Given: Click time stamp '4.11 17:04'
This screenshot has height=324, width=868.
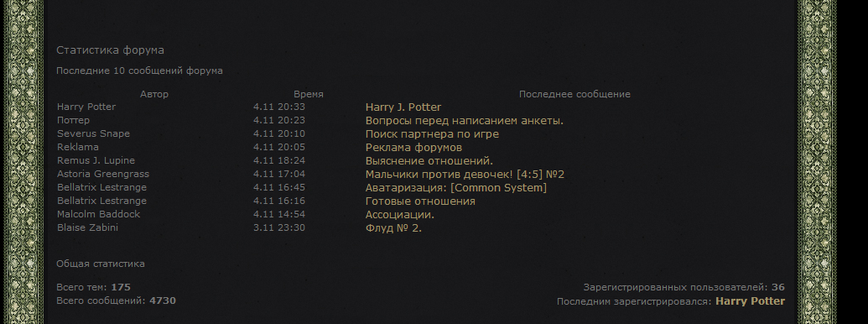Looking at the screenshot, I should coord(279,174).
